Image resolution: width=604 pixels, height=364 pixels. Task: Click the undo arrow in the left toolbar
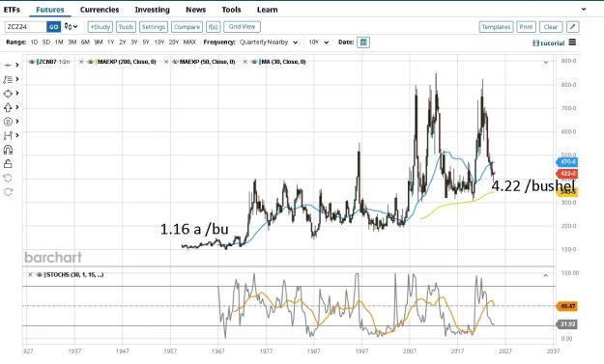tap(8, 178)
